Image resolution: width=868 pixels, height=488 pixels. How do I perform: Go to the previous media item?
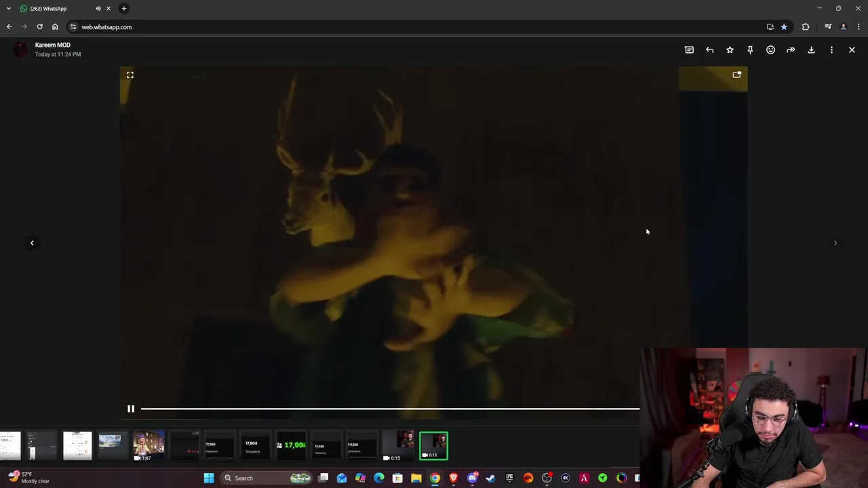32,243
